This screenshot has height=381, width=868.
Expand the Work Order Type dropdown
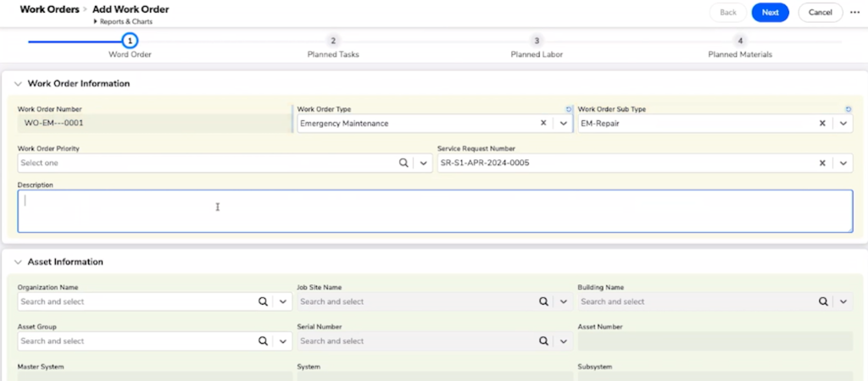tap(563, 123)
